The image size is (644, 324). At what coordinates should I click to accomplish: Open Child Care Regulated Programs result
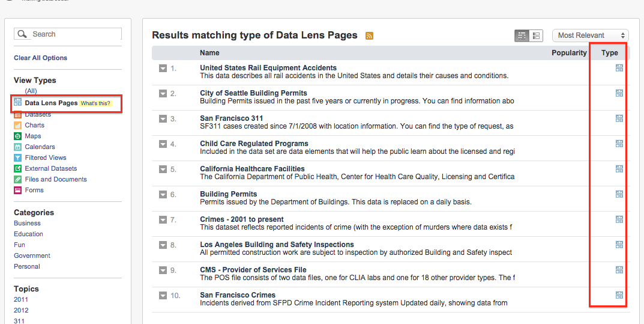click(x=254, y=144)
